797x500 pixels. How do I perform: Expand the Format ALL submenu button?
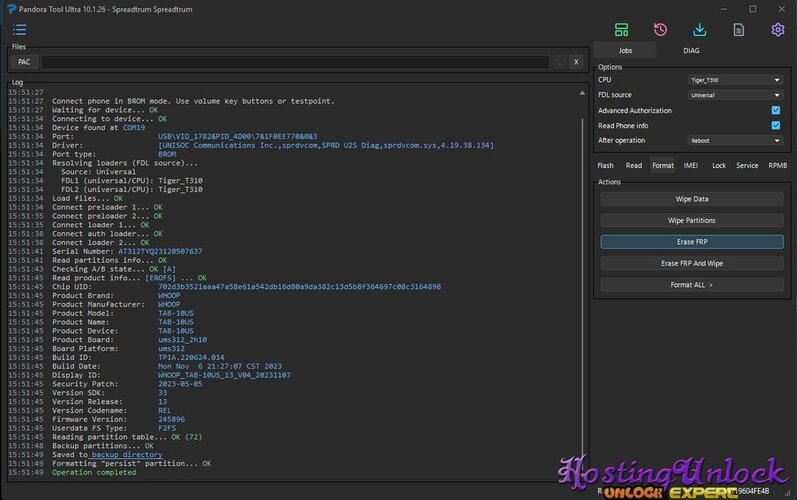point(692,285)
